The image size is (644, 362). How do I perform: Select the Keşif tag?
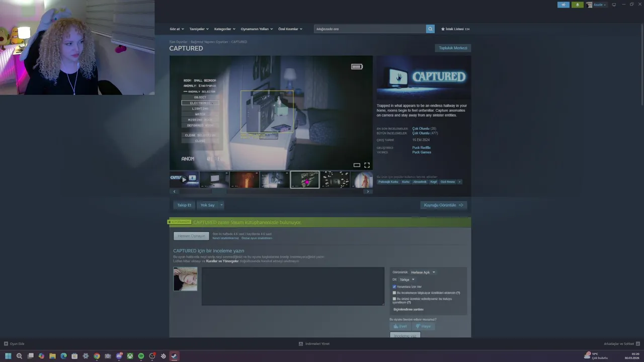point(434,182)
